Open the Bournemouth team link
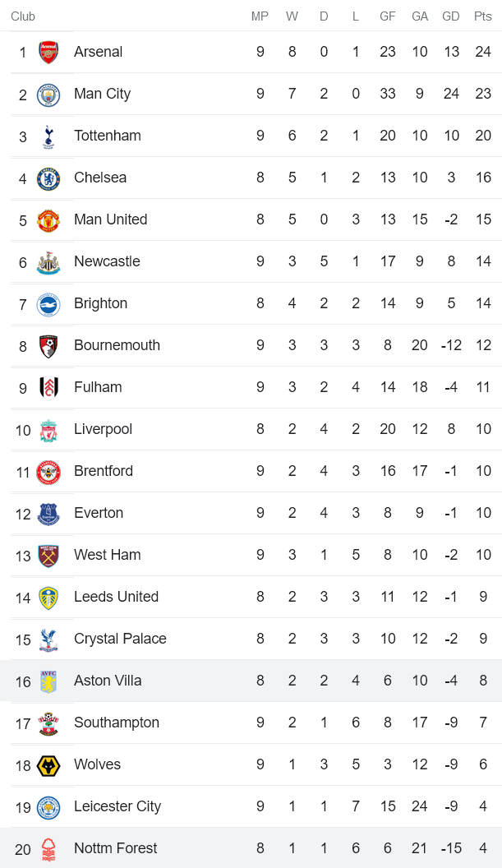 pyautogui.click(x=117, y=345)
